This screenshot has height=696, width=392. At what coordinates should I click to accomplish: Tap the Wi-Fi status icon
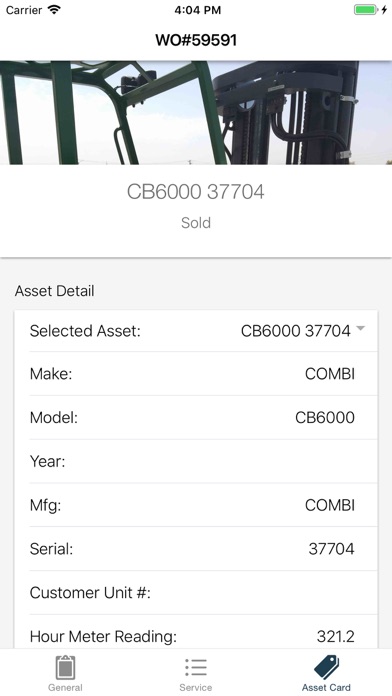54,10
